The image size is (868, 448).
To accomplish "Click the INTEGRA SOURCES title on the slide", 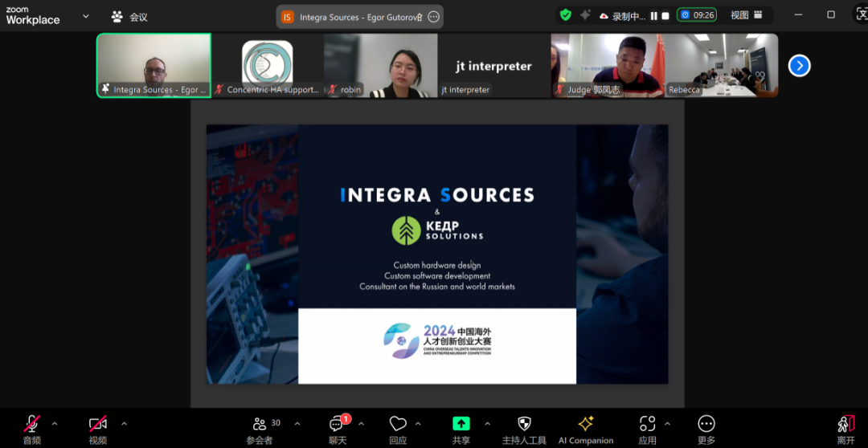I will tap(436, 194).
